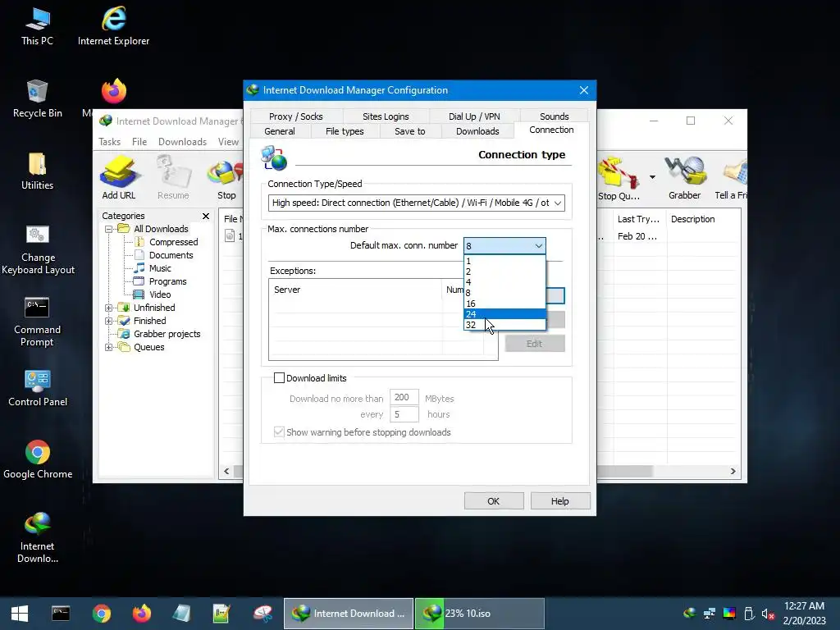840x630 pixels.
Task: Select the Firefox desktop icon
Action: (113, 91)
